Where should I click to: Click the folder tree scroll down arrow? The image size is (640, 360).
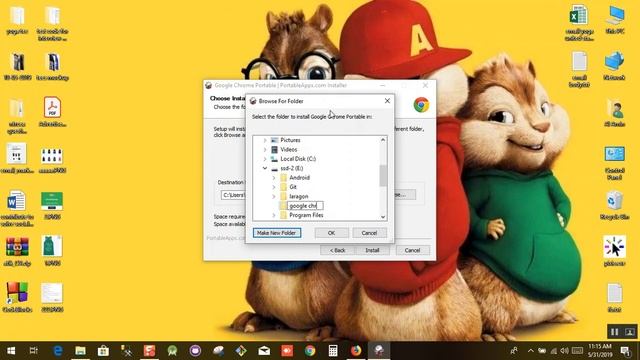pos(383,217)
